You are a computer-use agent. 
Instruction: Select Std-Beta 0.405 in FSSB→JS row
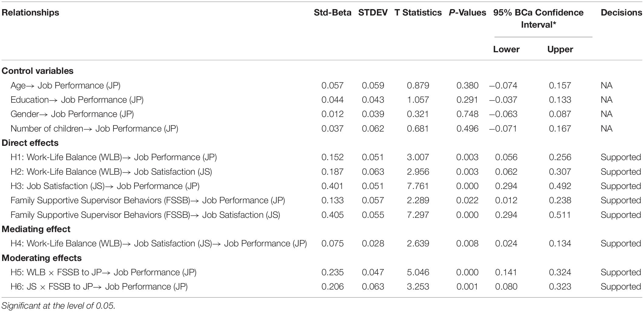click(332, 215)
